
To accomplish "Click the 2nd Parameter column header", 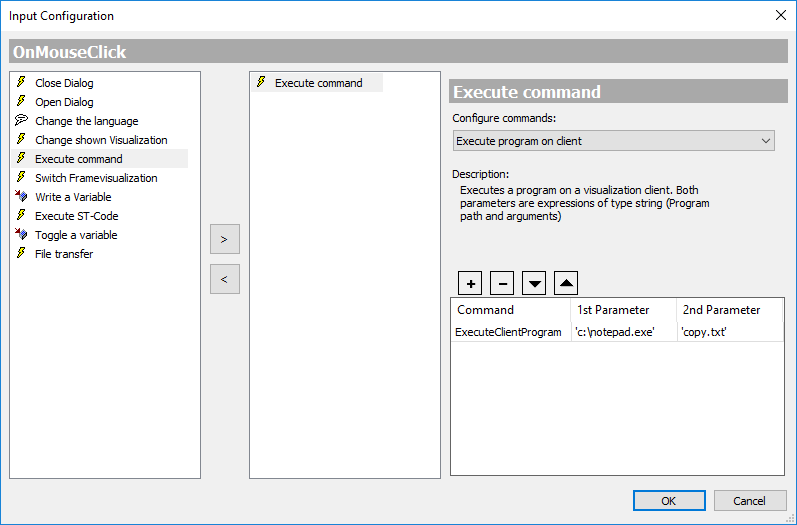I will click(x=729, y=310).
